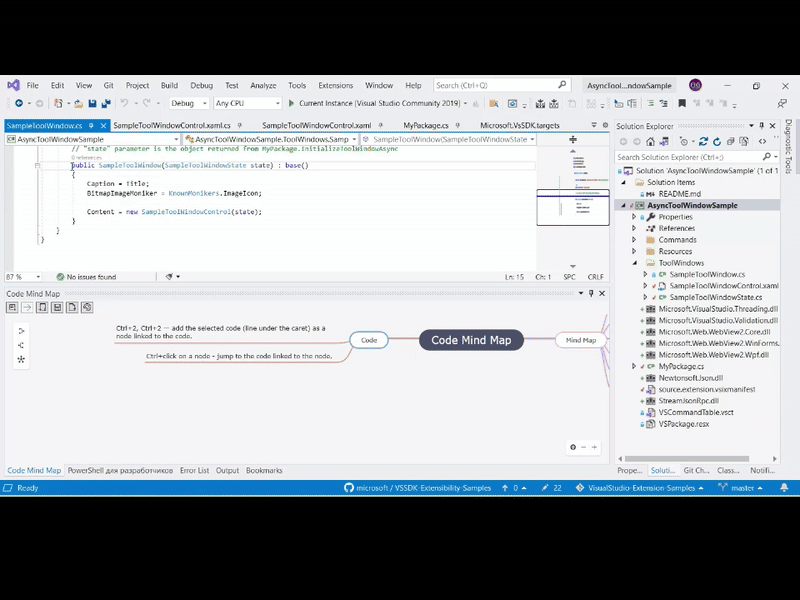
Task: Toggle pin on SampleToolWindowControl.xaml.cs tab
Action: click(240, 125)
